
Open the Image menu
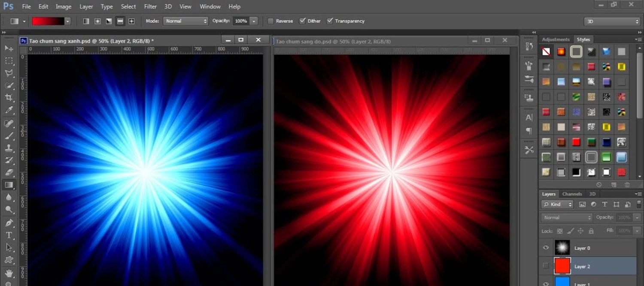point(64,6)
